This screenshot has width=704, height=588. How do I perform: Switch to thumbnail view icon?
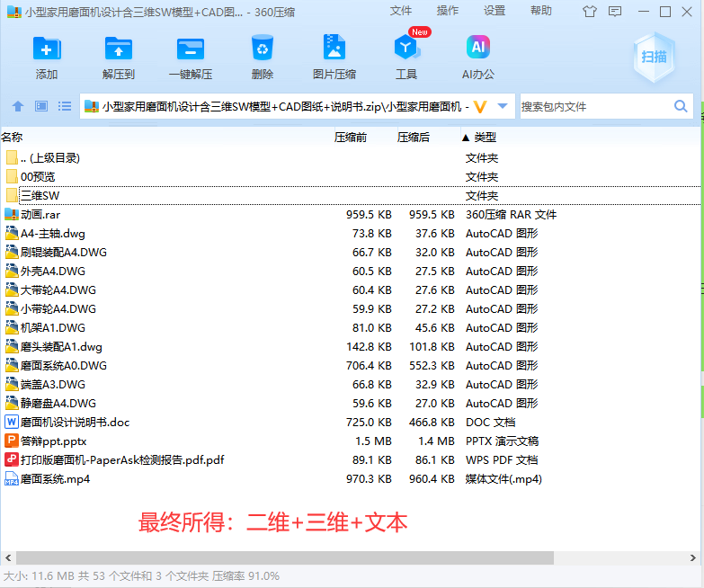point(41,106)
